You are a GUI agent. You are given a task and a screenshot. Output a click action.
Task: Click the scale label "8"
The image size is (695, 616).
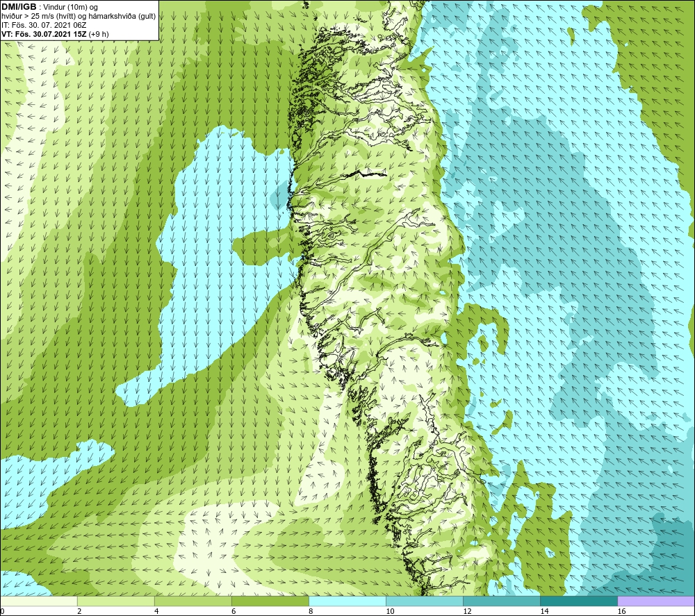coord(311,611)
